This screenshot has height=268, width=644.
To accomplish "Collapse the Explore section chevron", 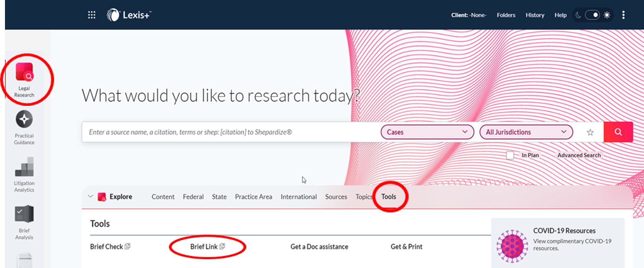I will (90, 196).
